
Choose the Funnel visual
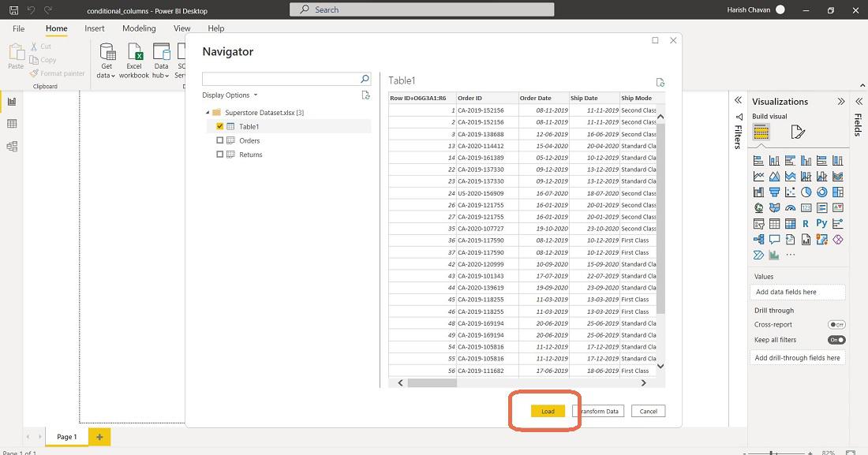click(774, 192)
